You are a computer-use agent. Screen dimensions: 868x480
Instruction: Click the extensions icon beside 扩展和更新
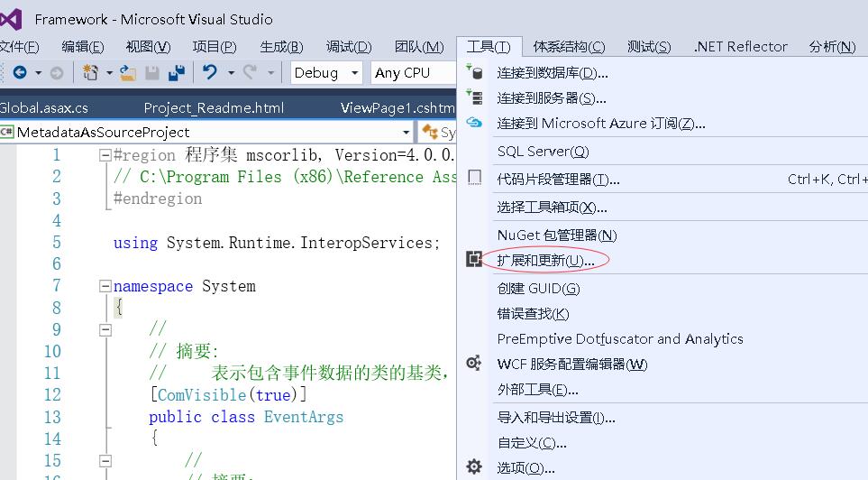point(474,259)
